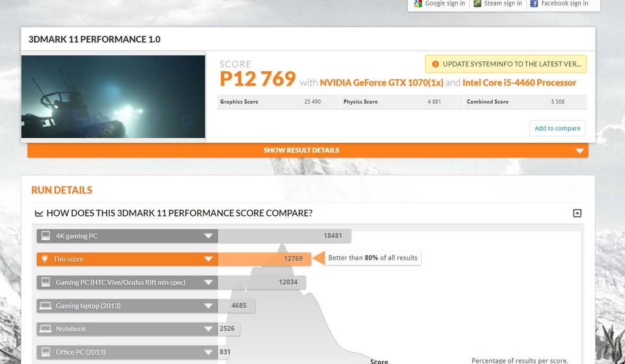625x364 pixels.
Task: Click chart icon beside How Does This Score Compare
Action: point(39,213)
